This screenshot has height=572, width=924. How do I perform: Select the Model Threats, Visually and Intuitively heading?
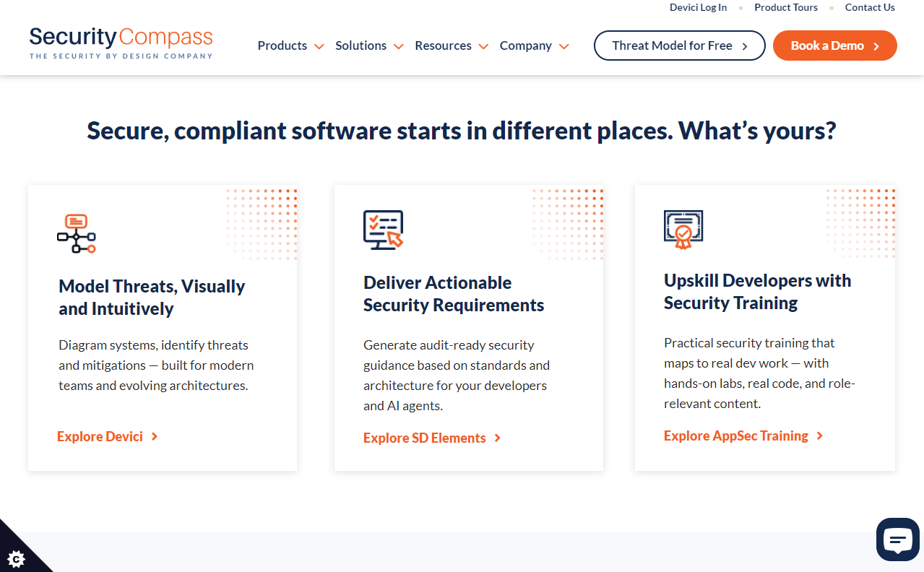[x=152, y=298]
